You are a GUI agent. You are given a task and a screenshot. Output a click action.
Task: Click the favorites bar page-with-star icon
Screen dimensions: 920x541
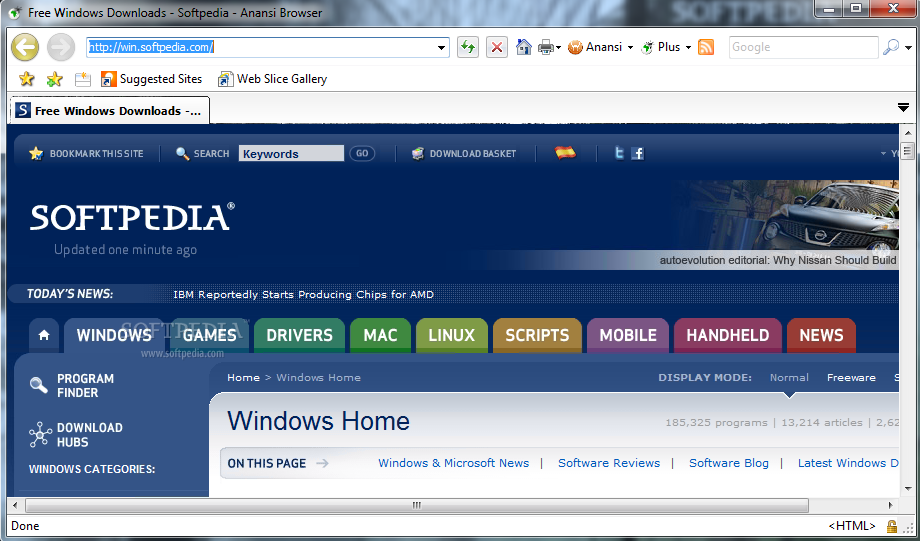83,79
